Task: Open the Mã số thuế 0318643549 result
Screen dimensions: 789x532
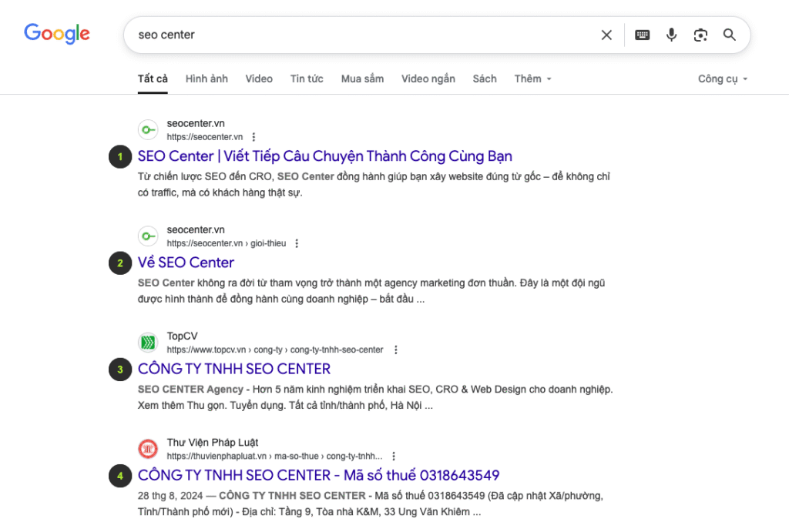Action: pyautogui.click(x=318, y=475)
